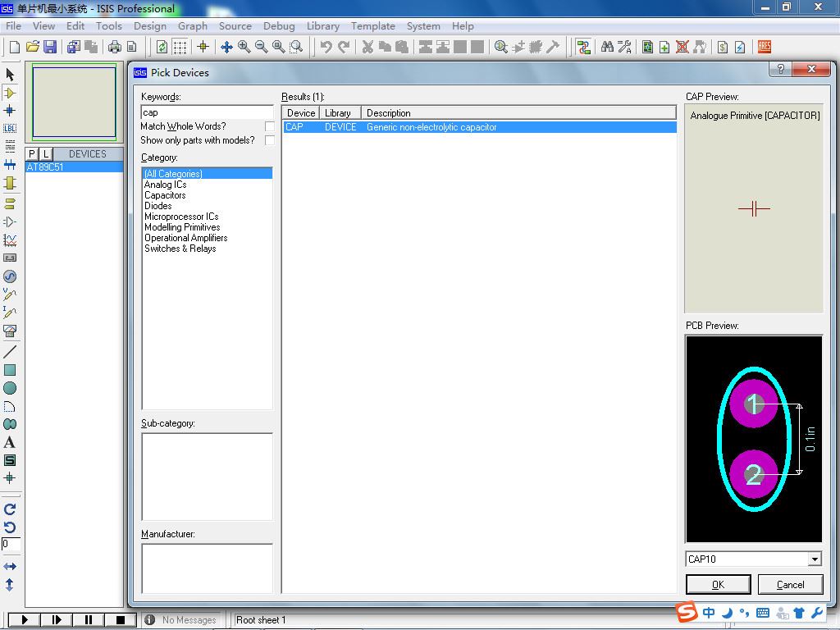Mirror horizontally with the X-mirror icon
This screenshot has height=630, width=840.
(x=10, y=566)
